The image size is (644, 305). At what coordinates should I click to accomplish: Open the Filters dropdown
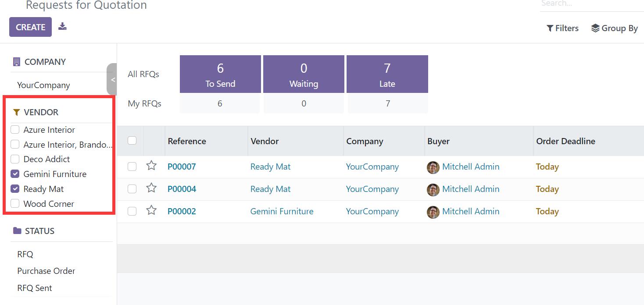coord(562,28)
